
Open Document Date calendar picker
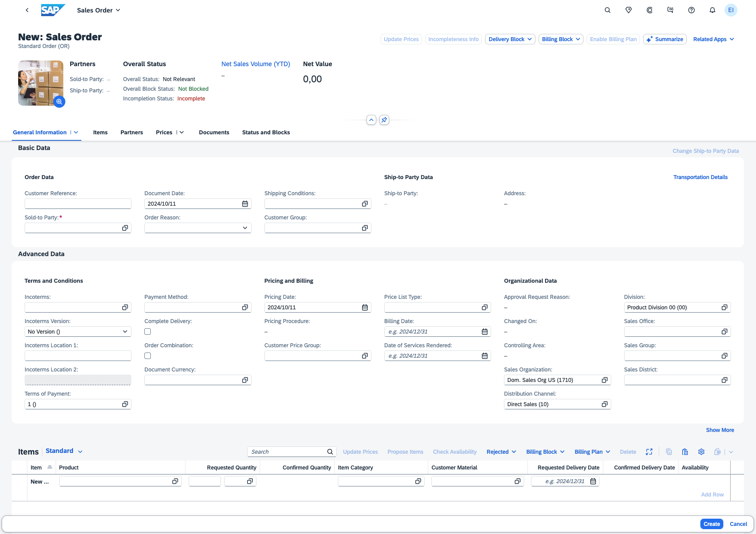click(245, 204)
